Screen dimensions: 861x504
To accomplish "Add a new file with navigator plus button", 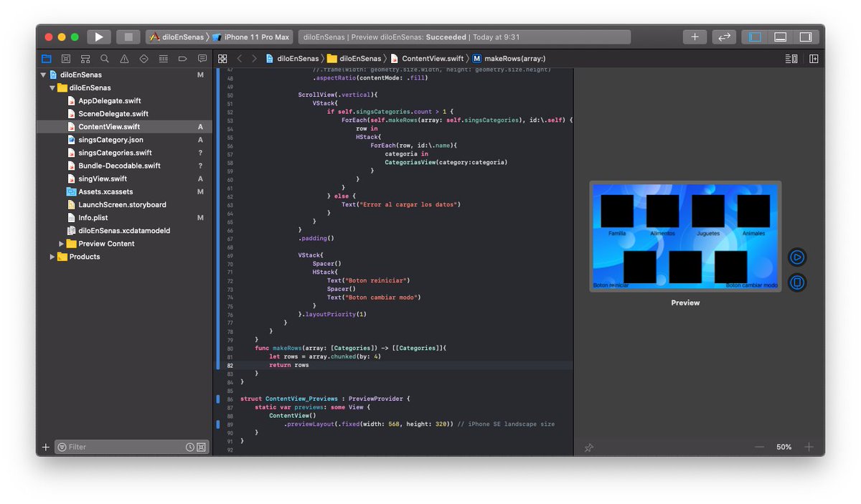I will point(46,447).
